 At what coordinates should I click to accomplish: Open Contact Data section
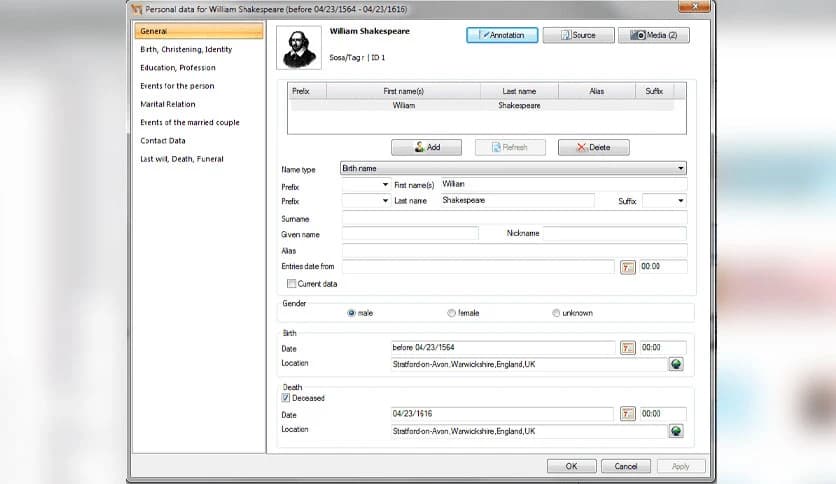163,141
